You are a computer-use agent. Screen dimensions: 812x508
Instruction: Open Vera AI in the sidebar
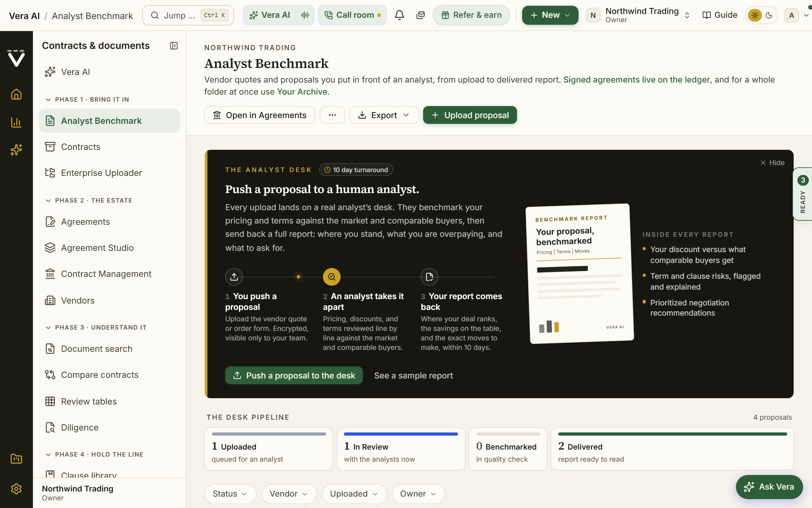pyautogui.click(x=109, y=72)
